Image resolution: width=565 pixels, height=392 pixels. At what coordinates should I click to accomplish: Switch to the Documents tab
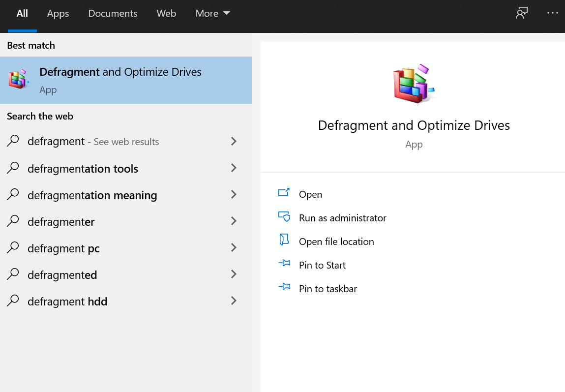click(x=113, y=13)
